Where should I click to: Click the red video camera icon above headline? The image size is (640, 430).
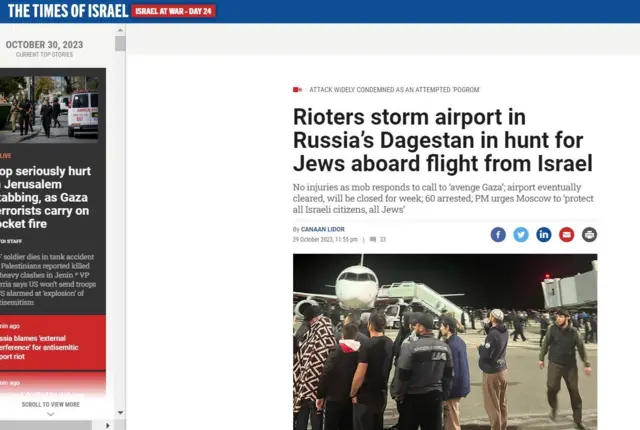[x=297, y=89]
